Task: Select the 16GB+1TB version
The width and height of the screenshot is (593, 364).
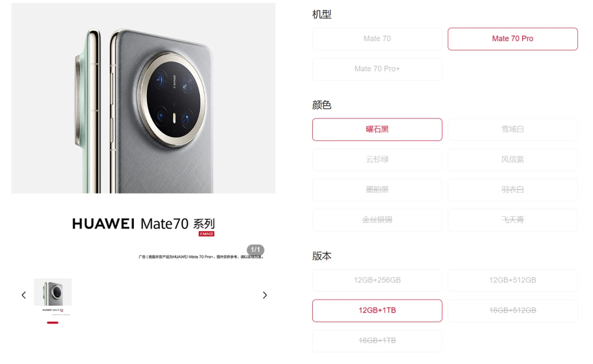Action: 377,341
